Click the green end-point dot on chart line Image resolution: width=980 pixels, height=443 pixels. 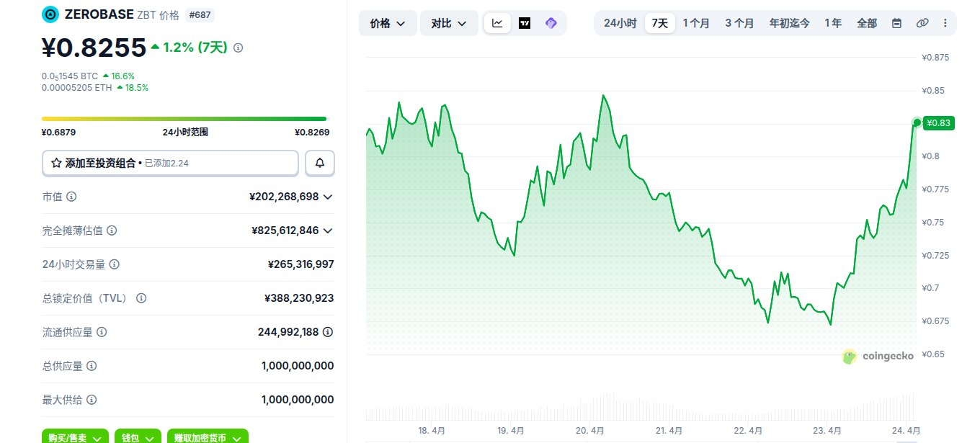point(917,122)
